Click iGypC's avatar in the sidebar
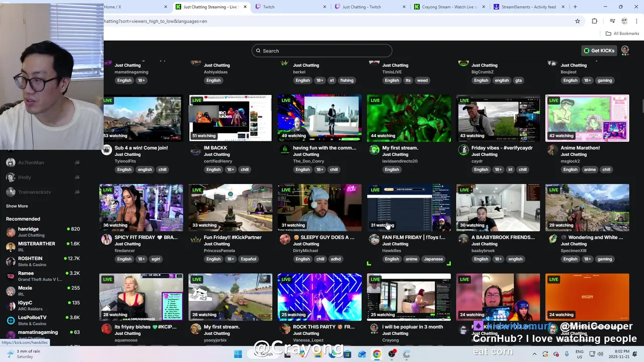 [11, 306]
